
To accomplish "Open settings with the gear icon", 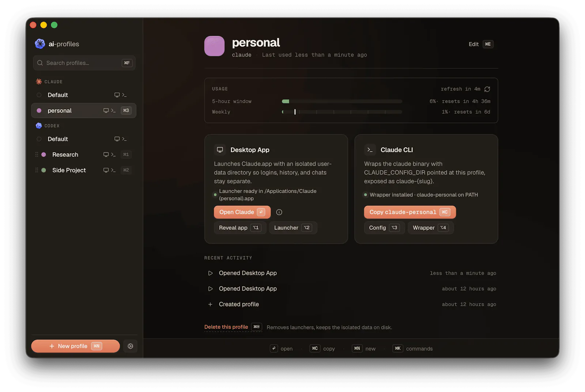I will click(x=130, y=346).
